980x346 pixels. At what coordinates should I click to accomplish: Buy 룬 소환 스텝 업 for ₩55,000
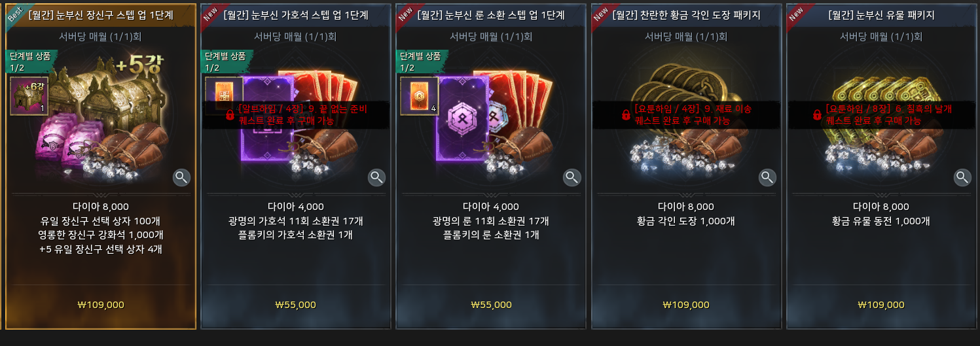click(491, 305)
